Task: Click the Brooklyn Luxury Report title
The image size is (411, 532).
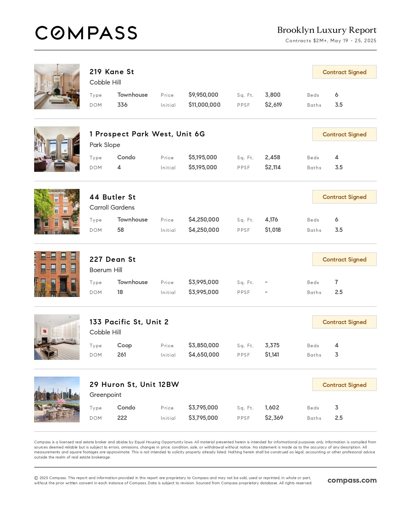Action: point(327,30)
